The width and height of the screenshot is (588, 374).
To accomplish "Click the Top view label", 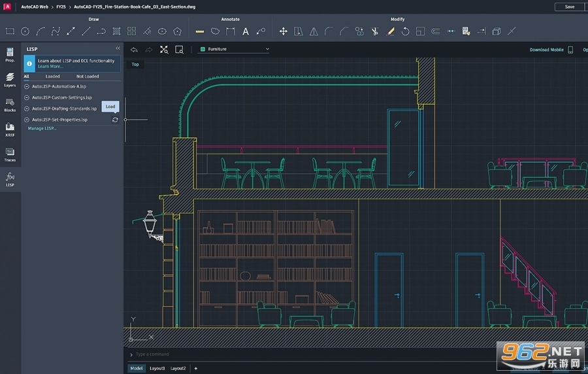I will tap(135, 65).
